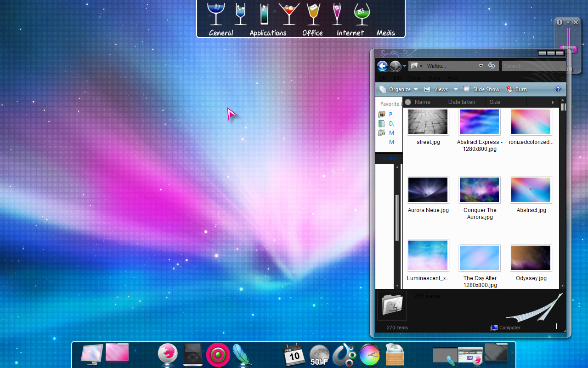Expand the address bar history dropdown
Viewport: 588px width, 368px height.
pos(481,66)
